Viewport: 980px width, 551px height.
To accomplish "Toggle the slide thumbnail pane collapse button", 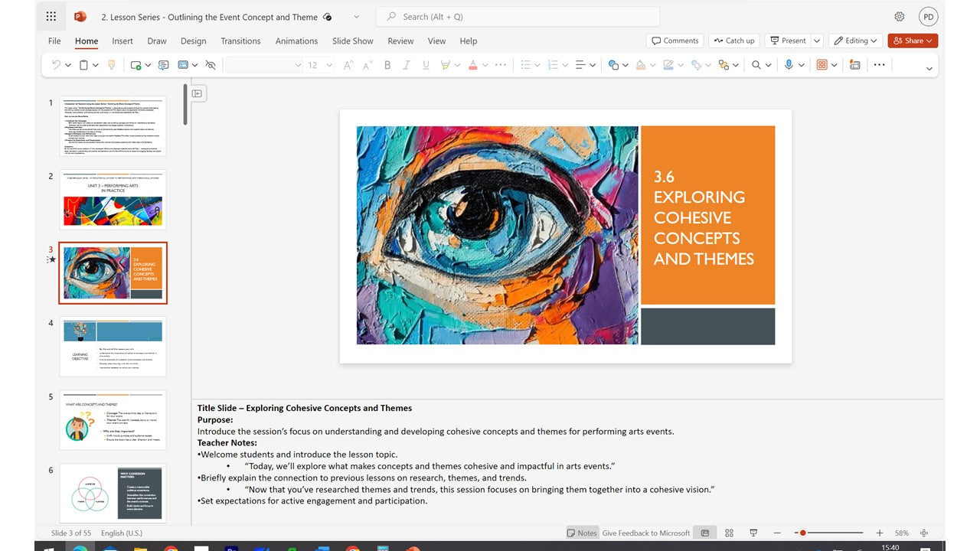I will point(197,93).
